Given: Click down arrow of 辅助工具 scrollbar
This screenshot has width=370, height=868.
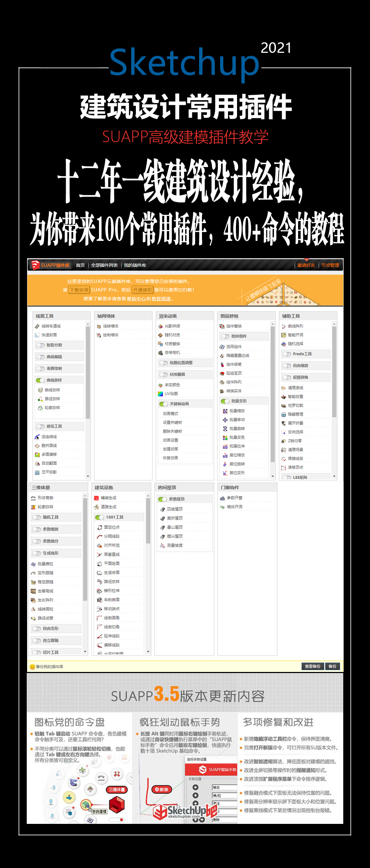Looking at the screenshot, I should click(334, 476).
